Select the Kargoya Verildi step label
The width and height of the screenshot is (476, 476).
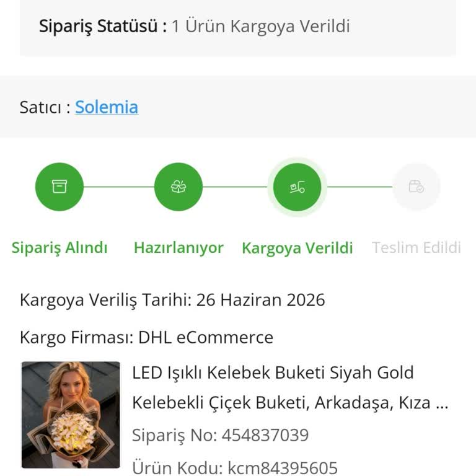pos(297,248)
